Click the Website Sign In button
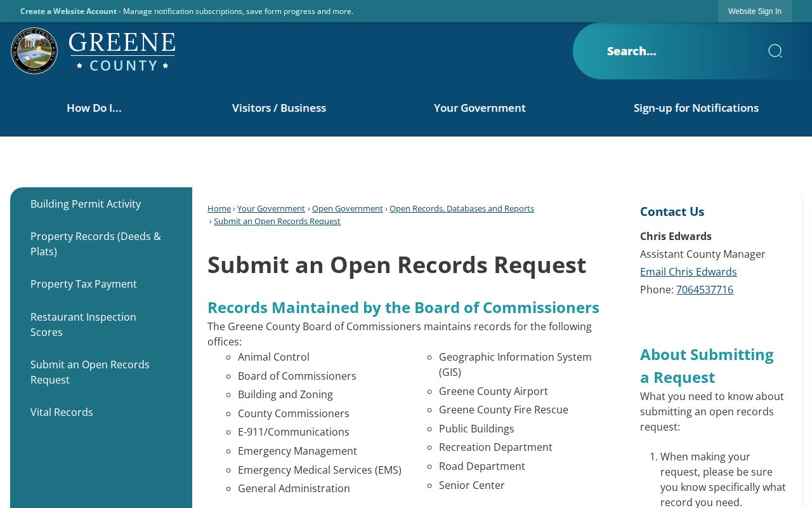The height and width of the screenshot is (508, 812). (755, 11)
